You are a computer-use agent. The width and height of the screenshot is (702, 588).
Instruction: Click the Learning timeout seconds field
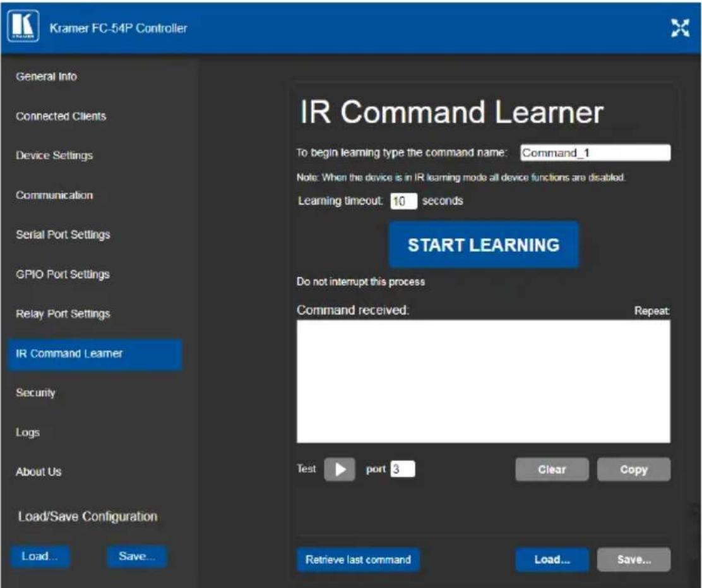(x=403, y=201)
